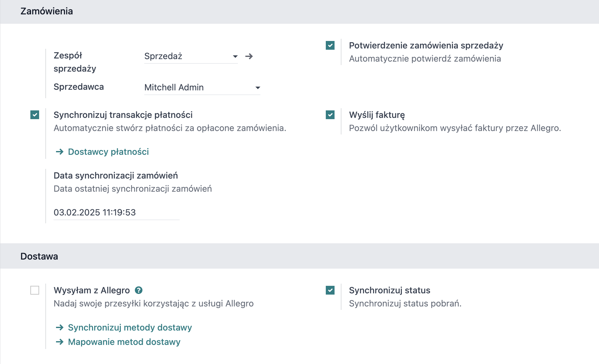Viewport: 599px width, 364px height.
Task: Click the arrow icon before Synchronizuj metody dostawy
Action: tap(59, 327)
